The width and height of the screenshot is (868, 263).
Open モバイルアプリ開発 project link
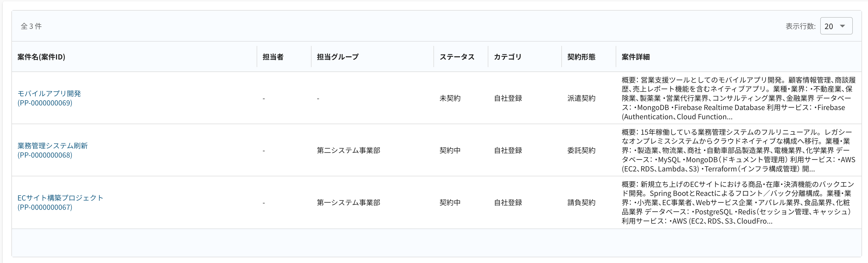pyautogui.click(x=49, y=98)
